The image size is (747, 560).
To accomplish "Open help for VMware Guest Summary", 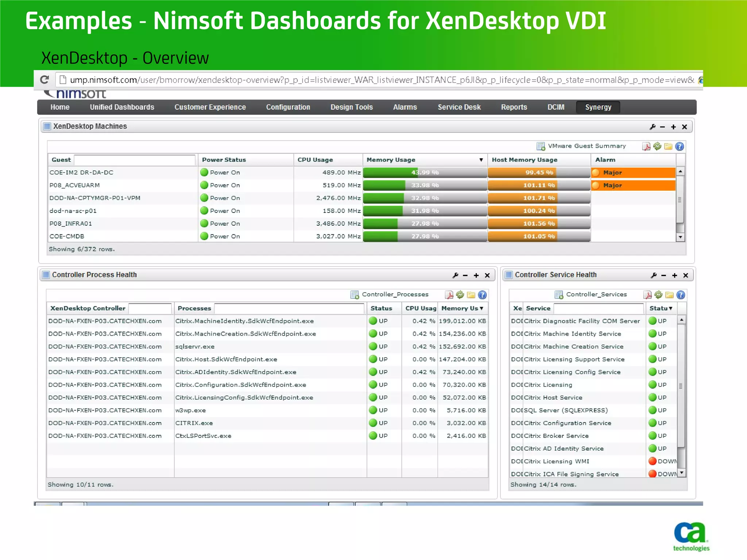I will tap(680, 146).
